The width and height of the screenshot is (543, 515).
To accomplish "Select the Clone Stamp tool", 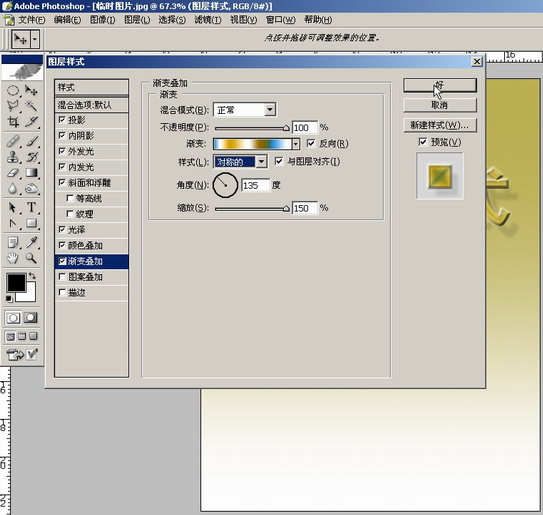I will [13, 157].
